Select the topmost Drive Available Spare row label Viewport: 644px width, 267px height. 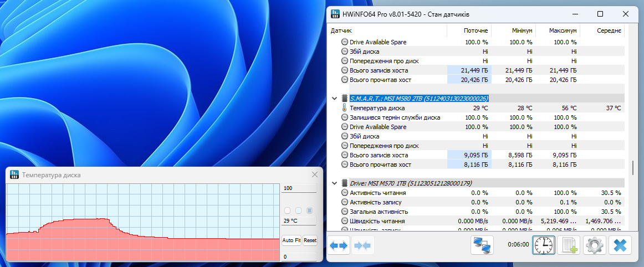point(378,42)
